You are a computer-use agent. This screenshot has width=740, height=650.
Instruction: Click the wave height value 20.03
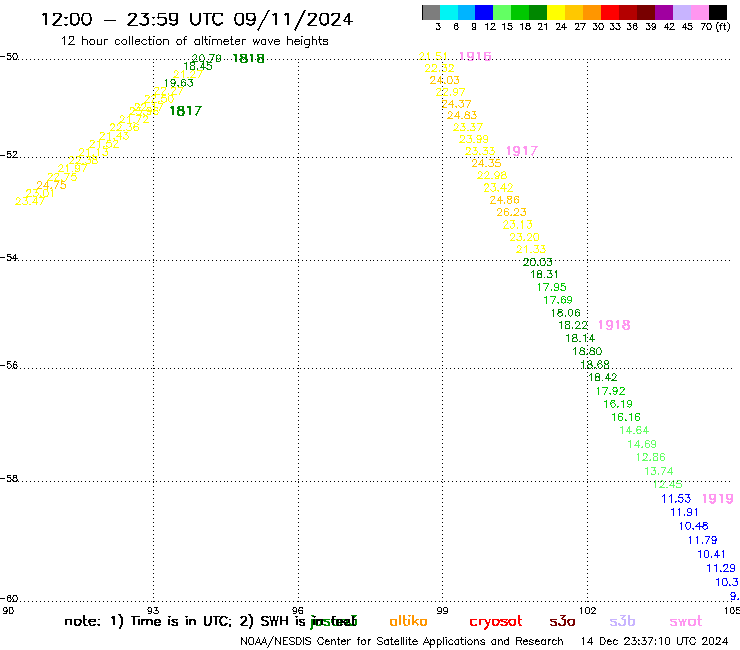click(538, 262)
